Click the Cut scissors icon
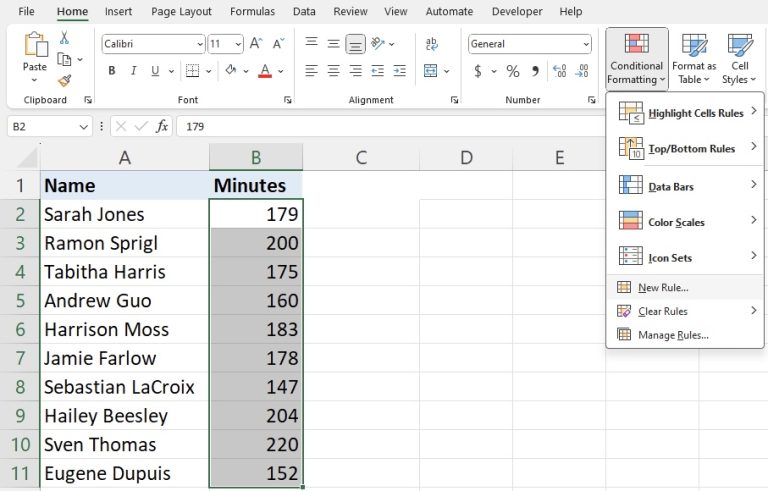Image resolution: width=768 pixels, height=491 pixels. [65, 38]
